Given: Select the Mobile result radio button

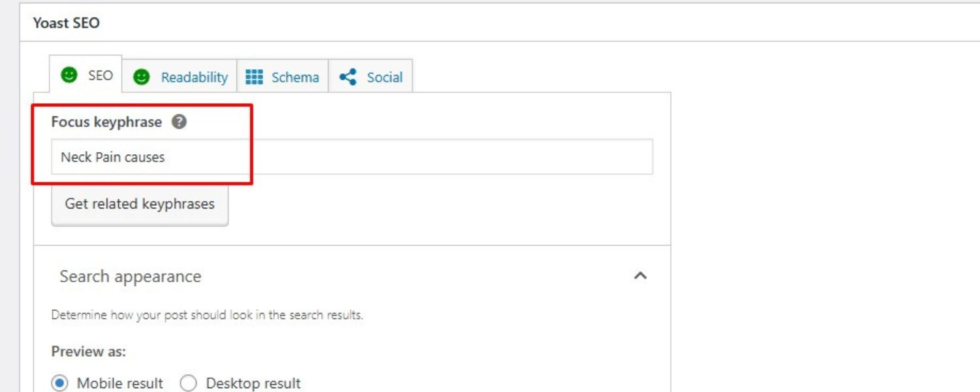Looking at the screenshot, I should pyautogui.click(x=60, y=384).
